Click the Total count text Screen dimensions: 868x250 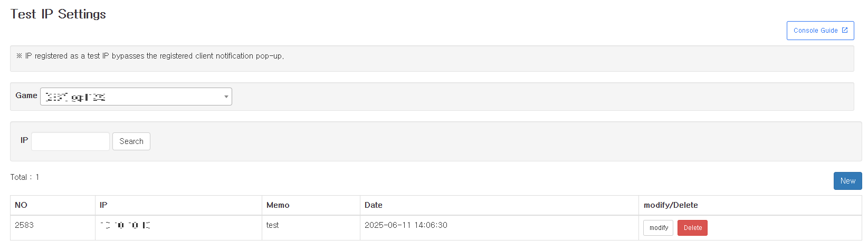click(25, 177)
